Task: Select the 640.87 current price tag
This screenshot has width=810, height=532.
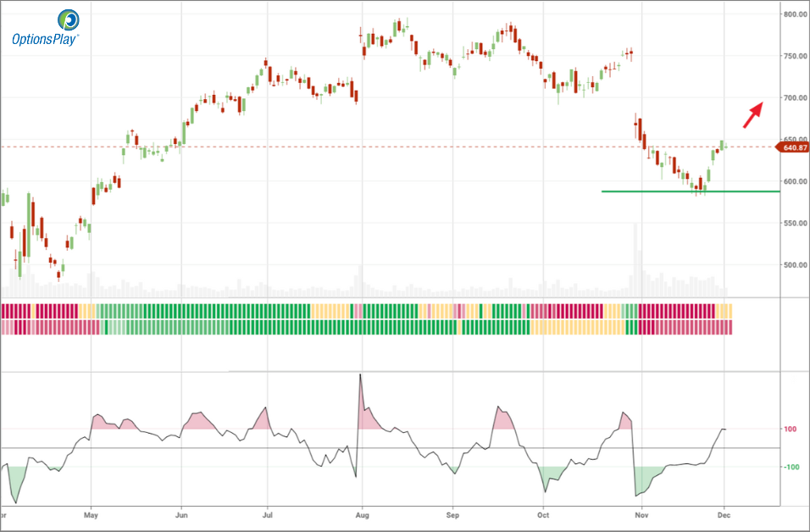Action: 793,147
